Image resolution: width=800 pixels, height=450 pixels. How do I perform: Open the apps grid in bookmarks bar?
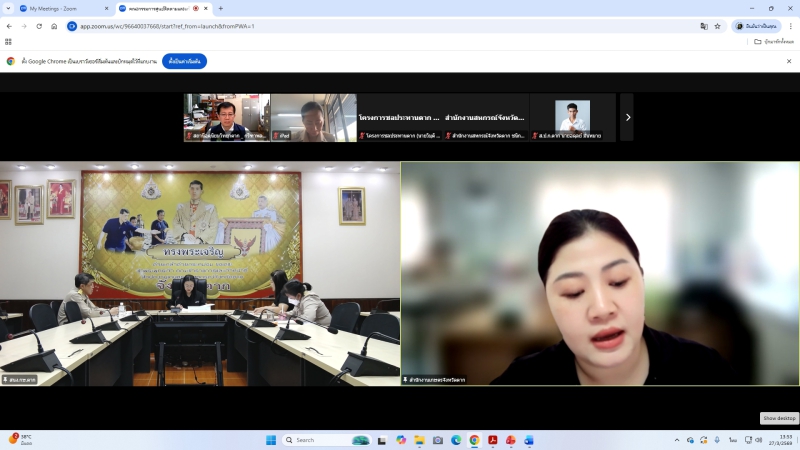tap(9, 42)
